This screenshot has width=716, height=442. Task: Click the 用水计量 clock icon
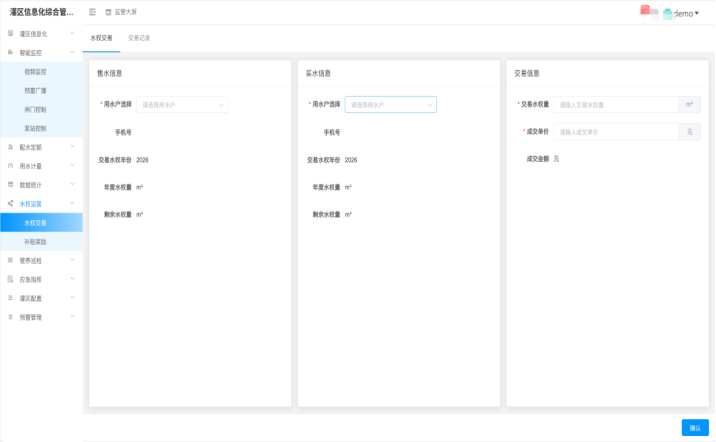[10, 166]
